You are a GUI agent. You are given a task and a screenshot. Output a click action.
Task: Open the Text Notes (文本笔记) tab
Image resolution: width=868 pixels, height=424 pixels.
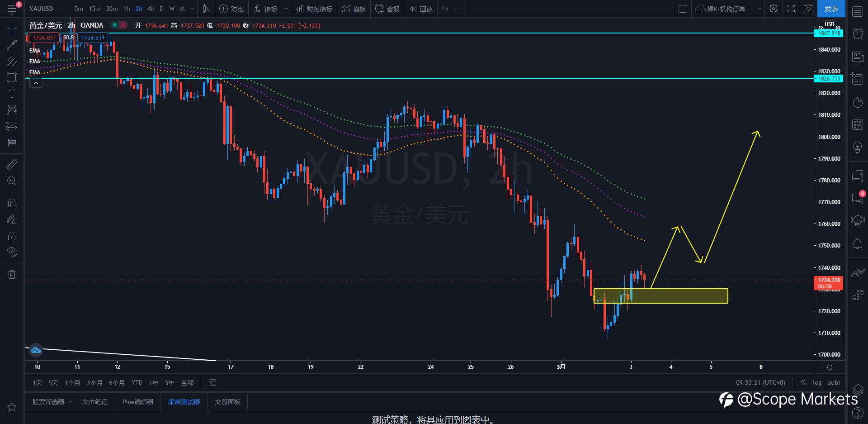pos(95,402)
